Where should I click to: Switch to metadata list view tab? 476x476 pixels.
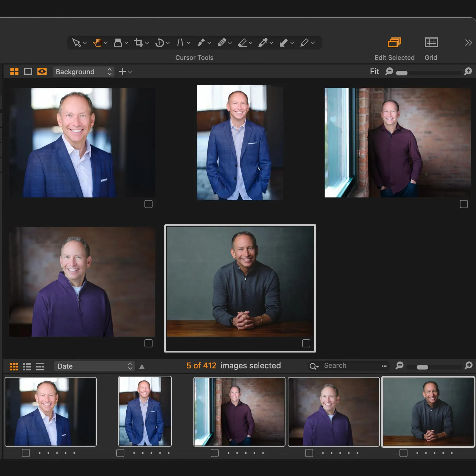40,366
